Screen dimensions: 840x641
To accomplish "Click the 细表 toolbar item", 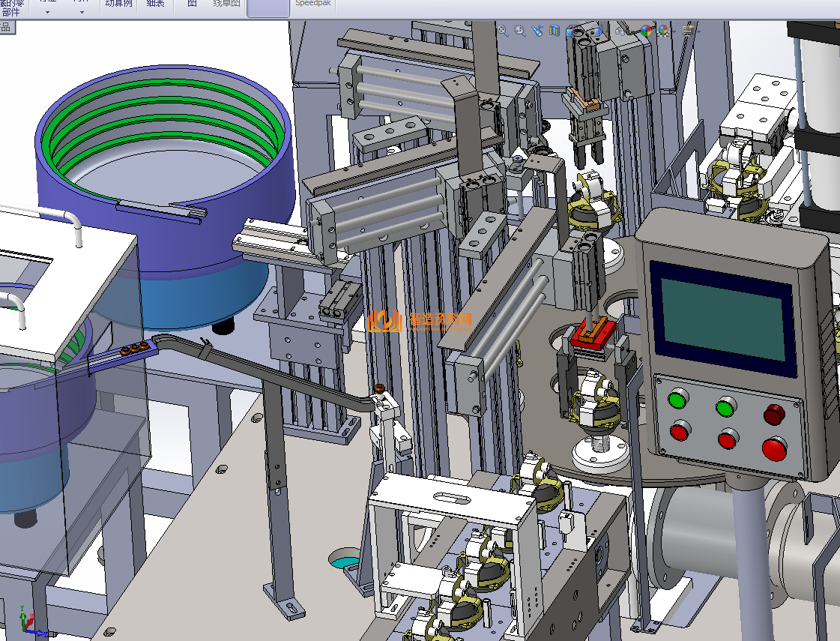I will pos(155,4).
